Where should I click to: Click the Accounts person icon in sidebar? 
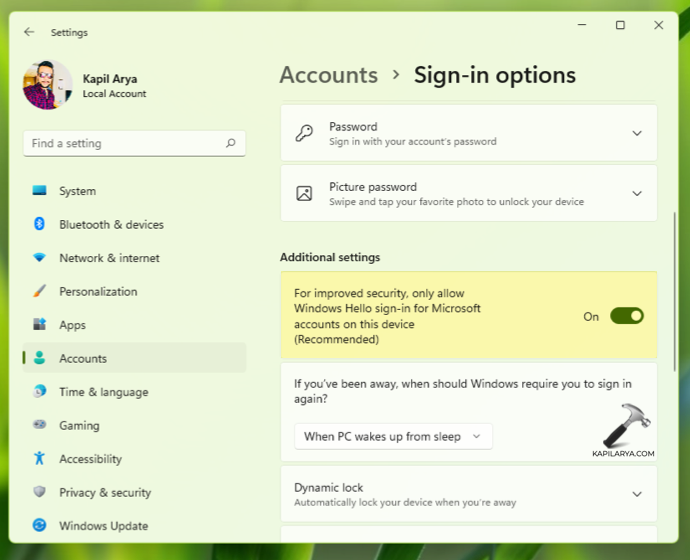39,358
